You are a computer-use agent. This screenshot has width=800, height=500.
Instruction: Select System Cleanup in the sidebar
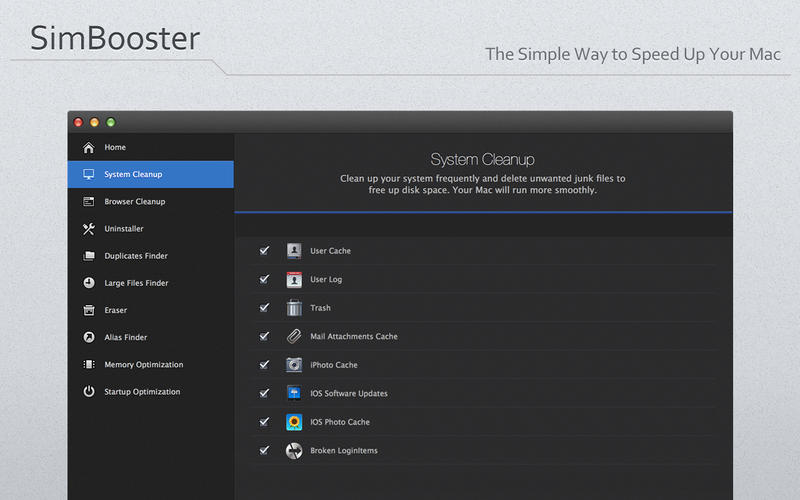click(151, 174)
